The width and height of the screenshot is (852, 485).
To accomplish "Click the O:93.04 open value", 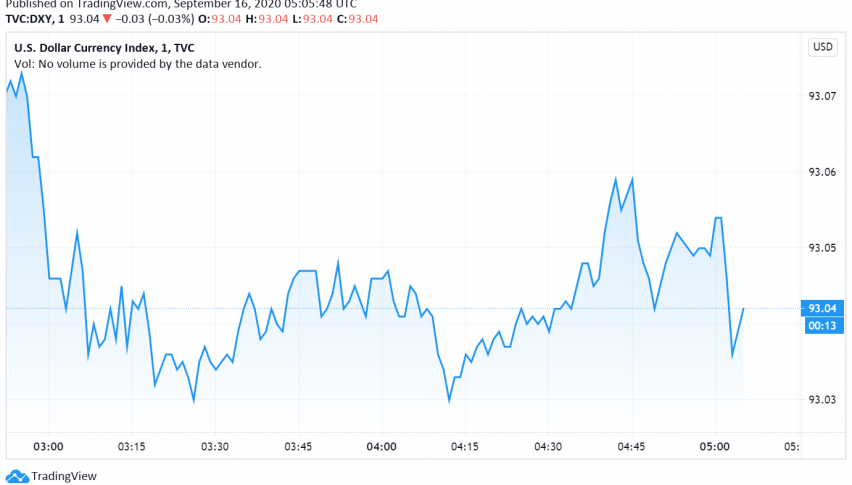I will (x=219, y=19).
